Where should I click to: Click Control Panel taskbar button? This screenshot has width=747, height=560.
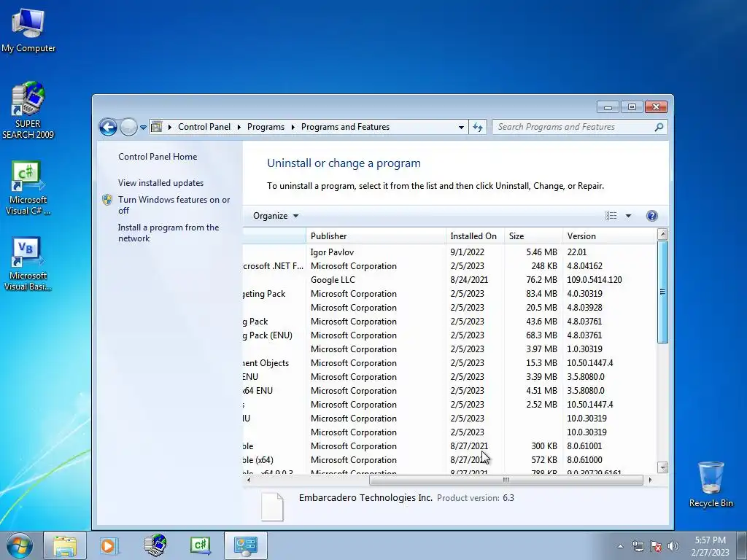(x=245, y=545)
